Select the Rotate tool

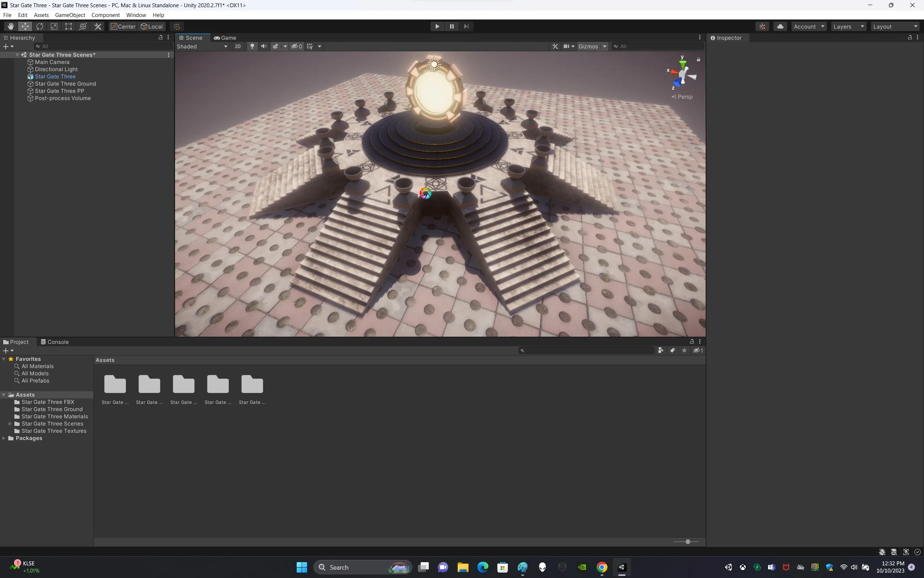click(x=40, y=26)
